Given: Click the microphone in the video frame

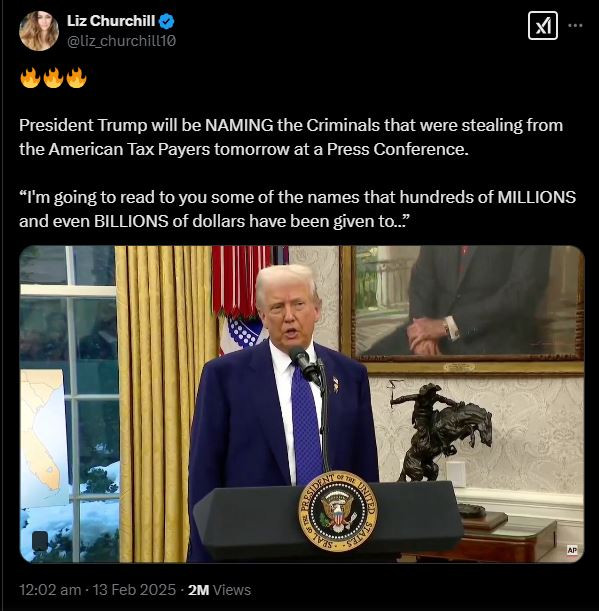Looking at the screenshot, I should (305, 364).
